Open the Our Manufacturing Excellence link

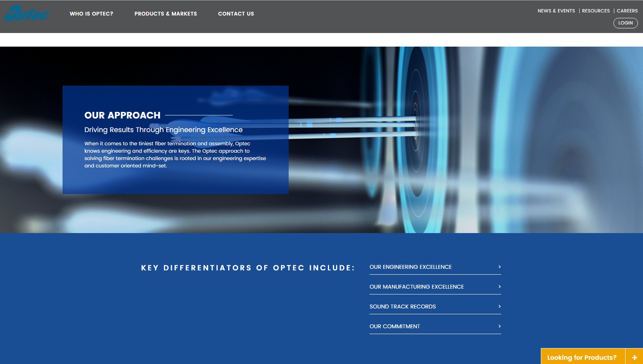click(435, 287)
